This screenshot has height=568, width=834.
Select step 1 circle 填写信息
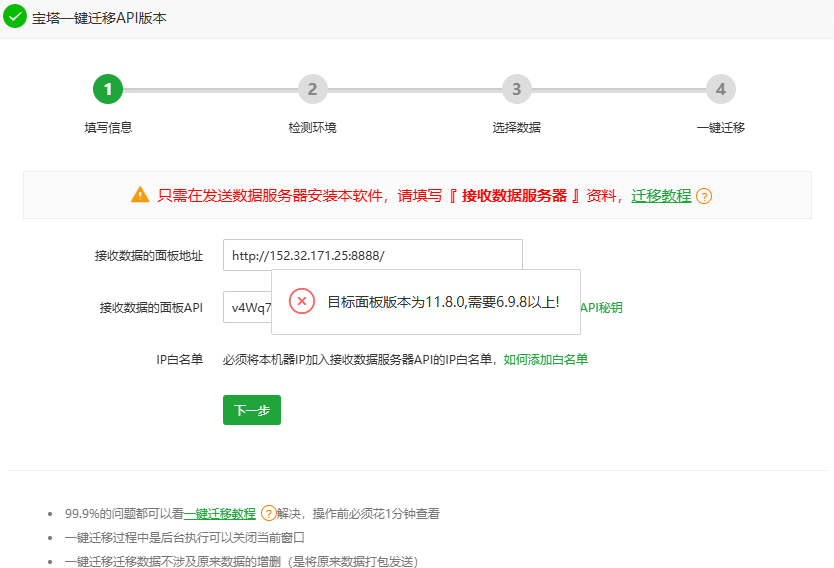click(x=108, y=89)
